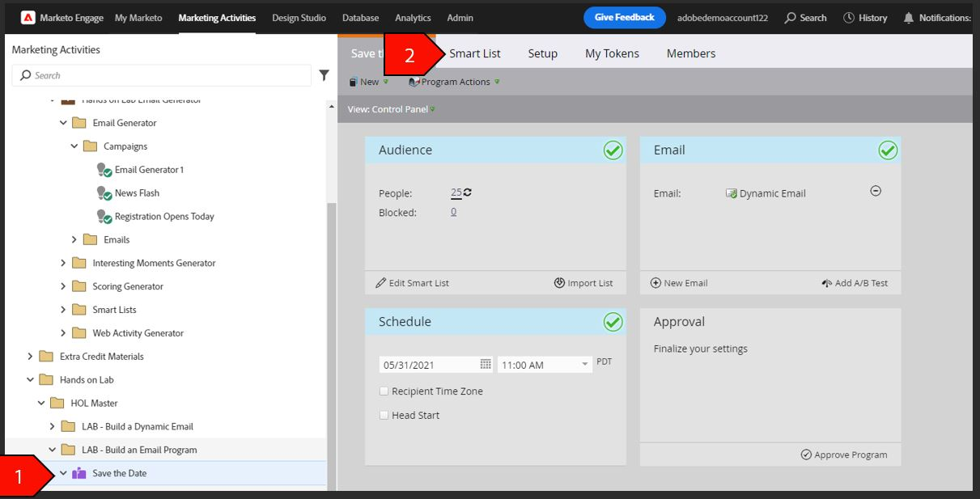Click the Give Feedback button
980x499 pixels.
625,18
